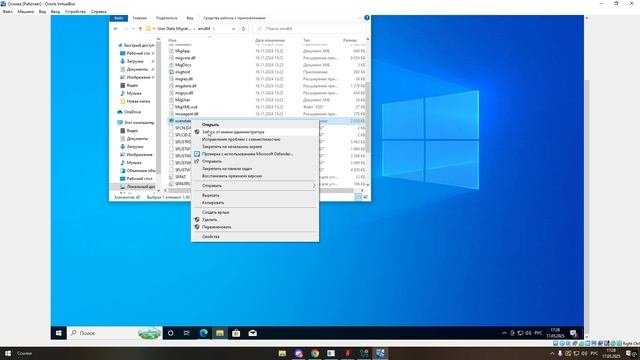The width and height of the screenshot is (640, 360).
Task: Click the Microsoft Defender shield icon in the context menu
Action: coord(197,154)
